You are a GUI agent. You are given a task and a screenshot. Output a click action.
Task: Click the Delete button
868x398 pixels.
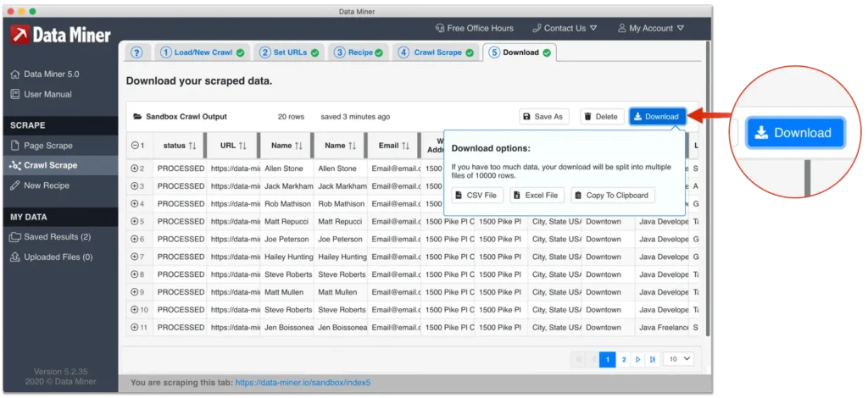603,117
